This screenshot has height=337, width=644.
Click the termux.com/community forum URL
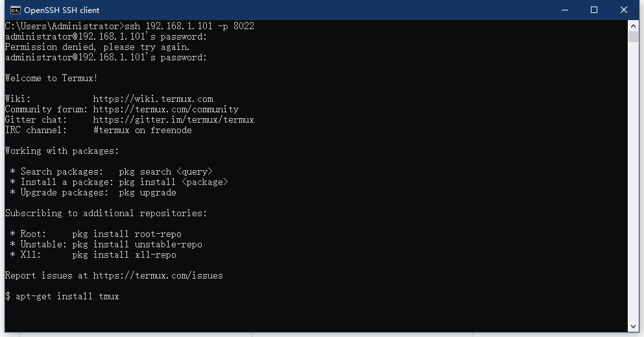click(165, 110)
